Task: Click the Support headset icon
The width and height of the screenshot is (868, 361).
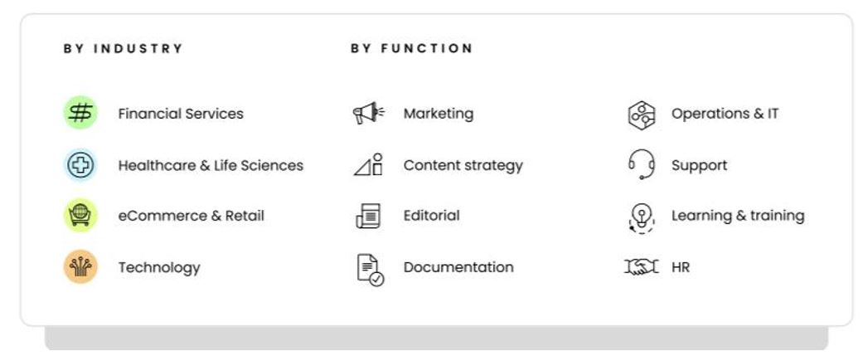Action: pyautogui.click(x=641, y=164)
